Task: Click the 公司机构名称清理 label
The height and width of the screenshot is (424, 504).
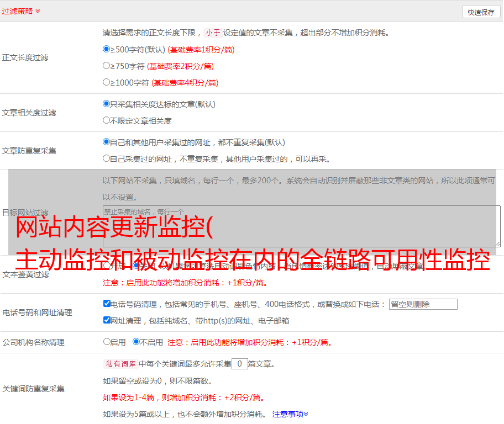Action: point(33,342)
